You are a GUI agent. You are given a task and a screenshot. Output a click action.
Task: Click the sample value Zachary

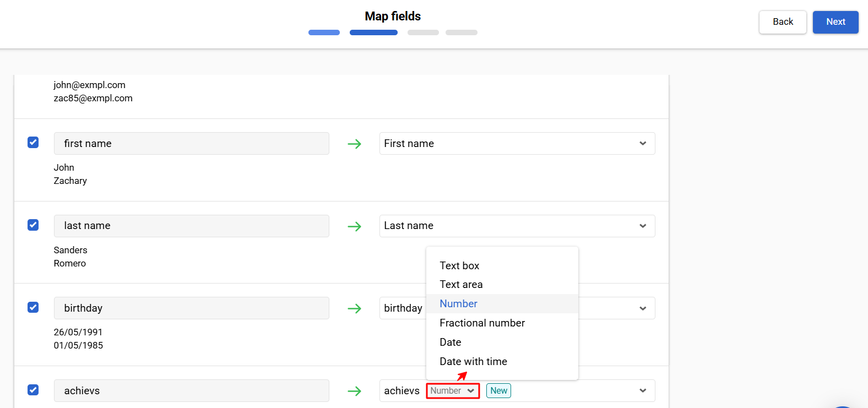coord(70,181)
